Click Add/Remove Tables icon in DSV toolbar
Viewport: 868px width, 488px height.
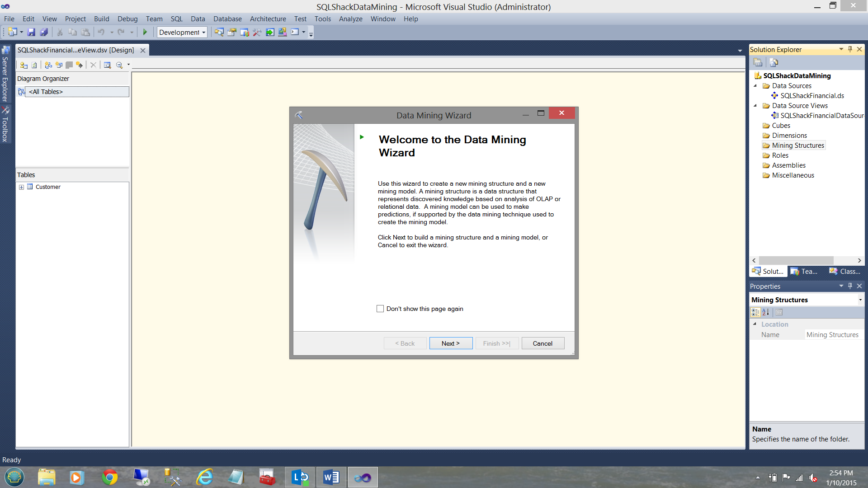[x=24, y=65]
